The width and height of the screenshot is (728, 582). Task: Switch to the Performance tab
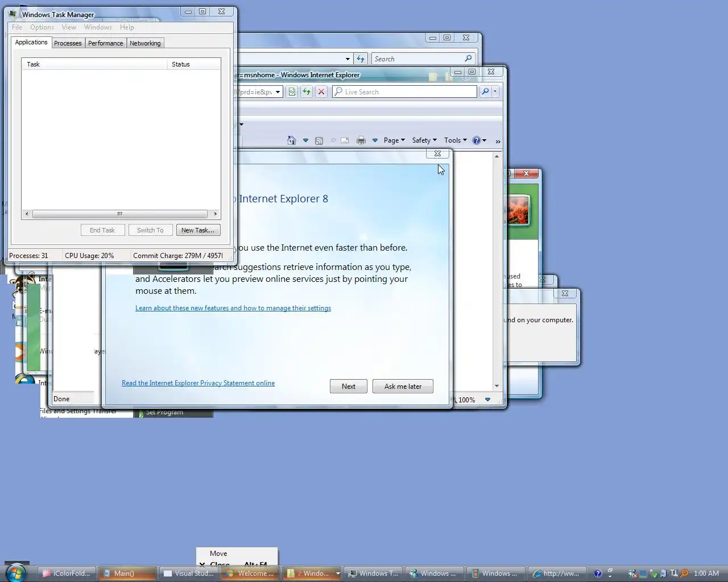(x=105, y=43)
